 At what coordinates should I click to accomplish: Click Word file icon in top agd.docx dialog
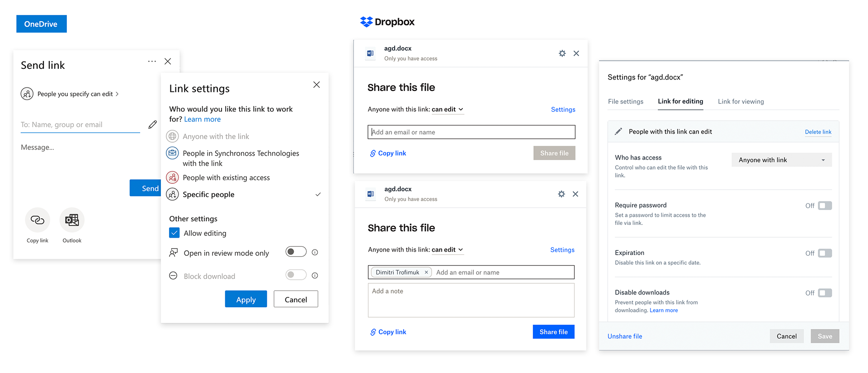pyautogui.click(x=370, y=53)
